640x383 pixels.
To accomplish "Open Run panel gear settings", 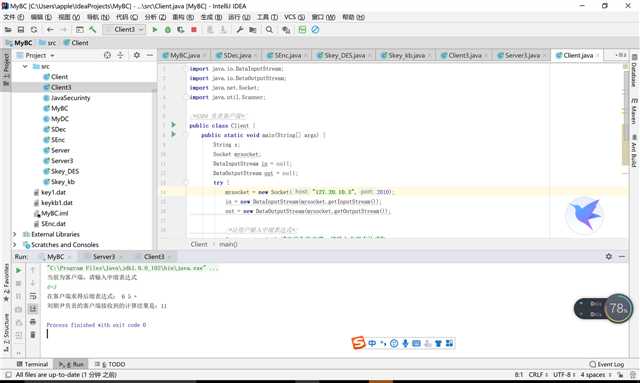I will [x=609, y=256].
